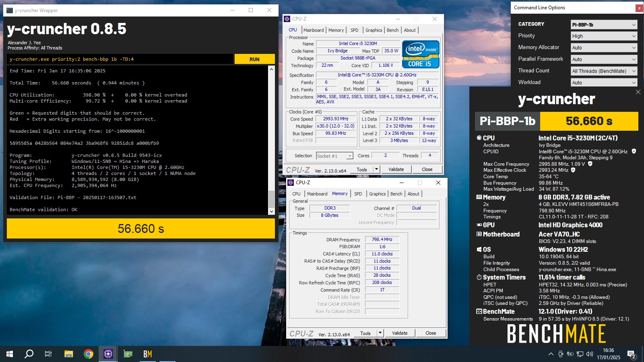The height and width of the screenshot is (362, 644).
Task: Click the Motherboard section icon in BenchMate
Action: 479,234
